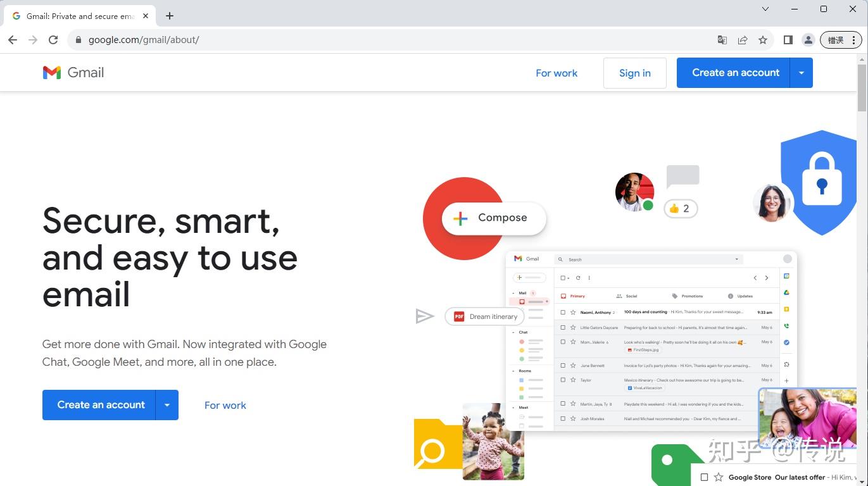
Task: Open a new browser tab
Action: [170, 16]
